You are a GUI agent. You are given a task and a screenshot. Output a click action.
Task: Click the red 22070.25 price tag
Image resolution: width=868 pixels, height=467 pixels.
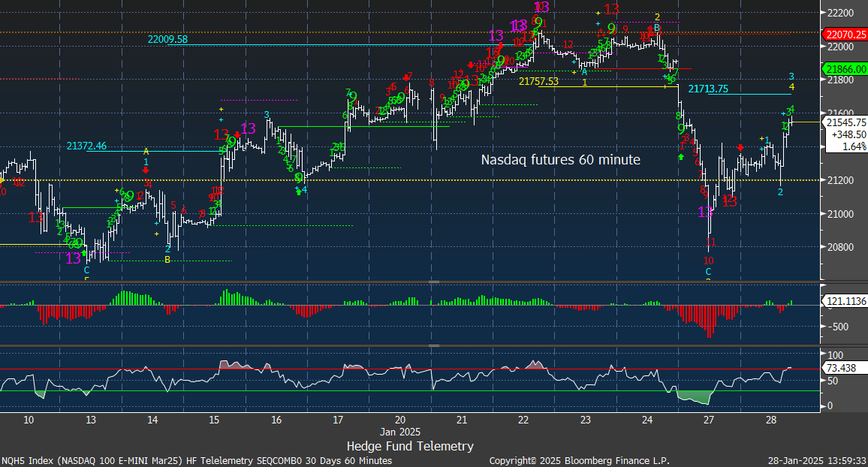pyautogui.click(x=845, y=35)
